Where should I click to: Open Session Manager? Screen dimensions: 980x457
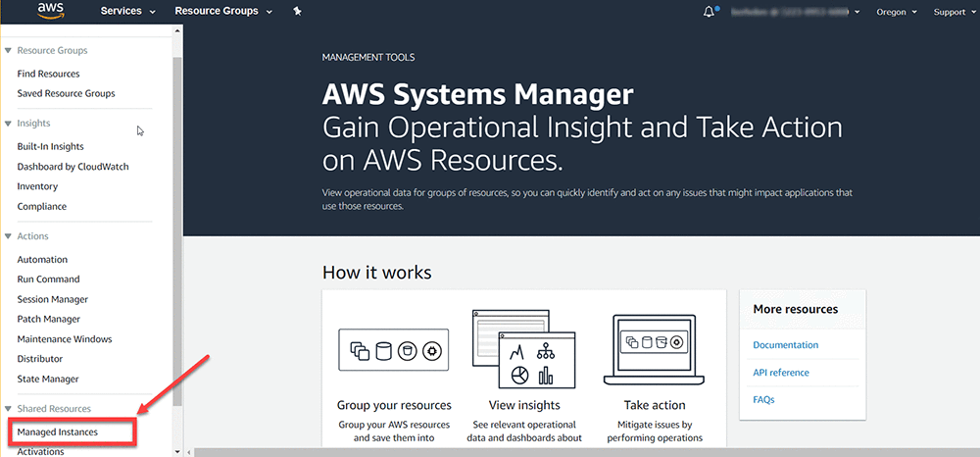[53, 299]
